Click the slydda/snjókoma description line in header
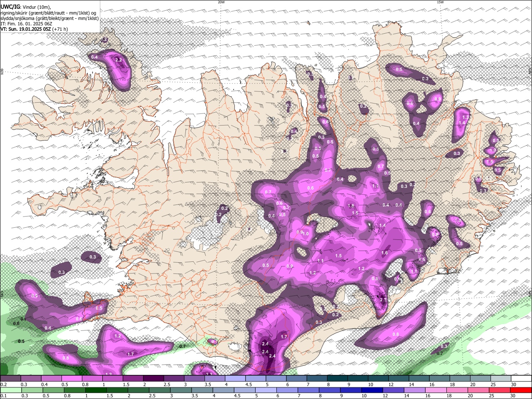Viewport: 532px width, 399px height. (49, 18)
